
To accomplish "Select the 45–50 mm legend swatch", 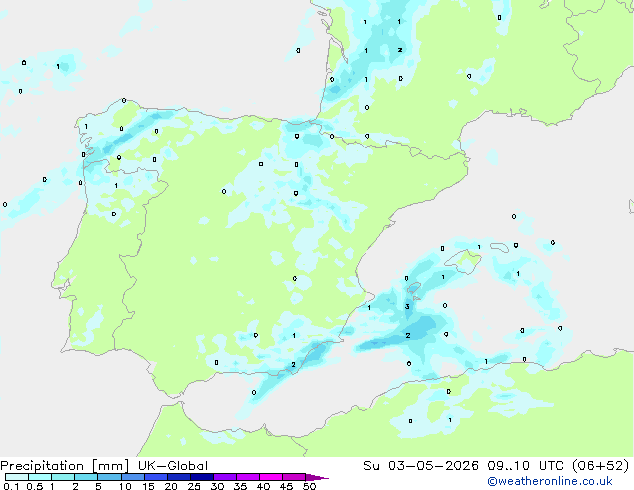I will click(x=294, y=477).
